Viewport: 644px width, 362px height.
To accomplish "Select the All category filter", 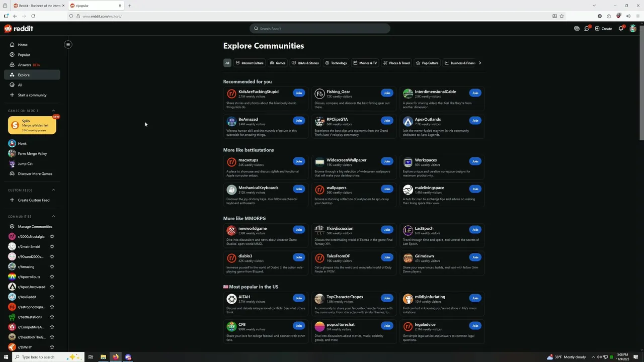I will (227, 63).
